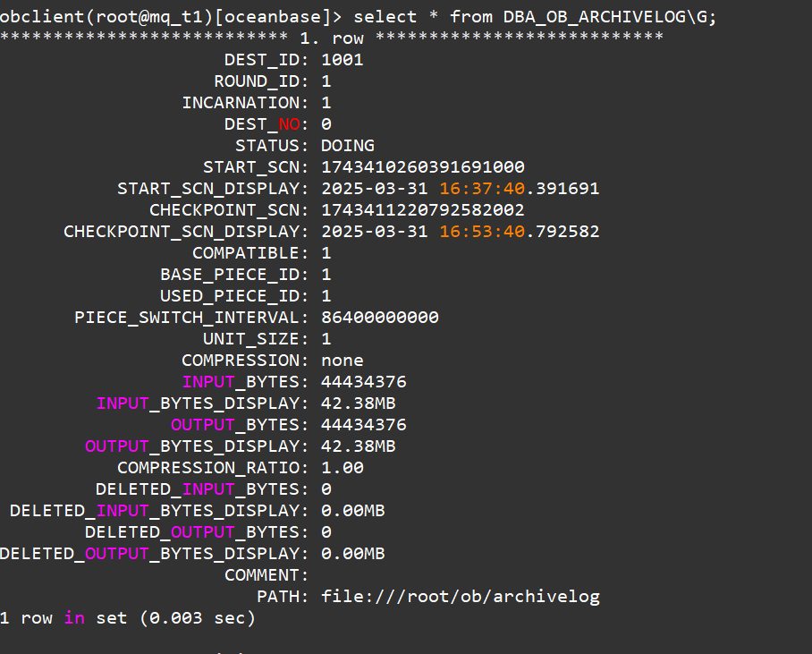The width and height of the screenshot is (812, 654).
Task: Click the INPUT_BYTES value 44434376
Action: (364, 382)
